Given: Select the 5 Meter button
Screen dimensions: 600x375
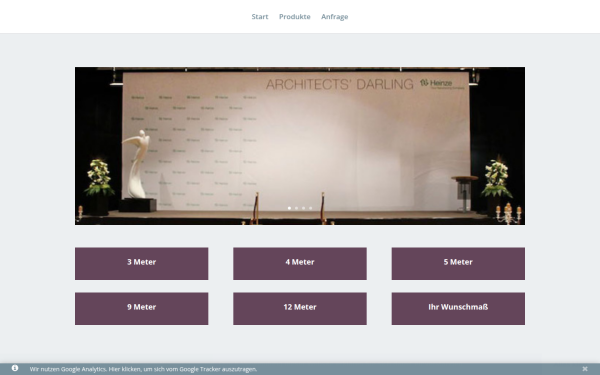Looking at the screenshot, I should coord(458,264).
